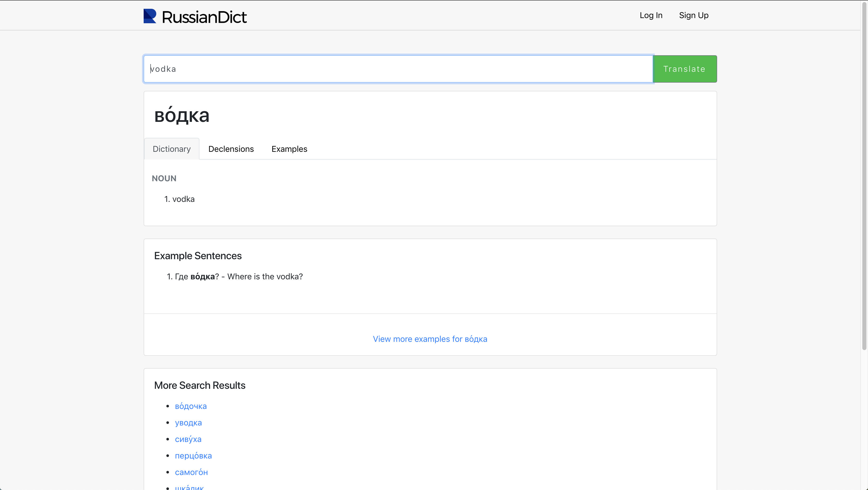868x490 pixels.
Task: Open the перцо́вка search result
Action: [193, 456]
